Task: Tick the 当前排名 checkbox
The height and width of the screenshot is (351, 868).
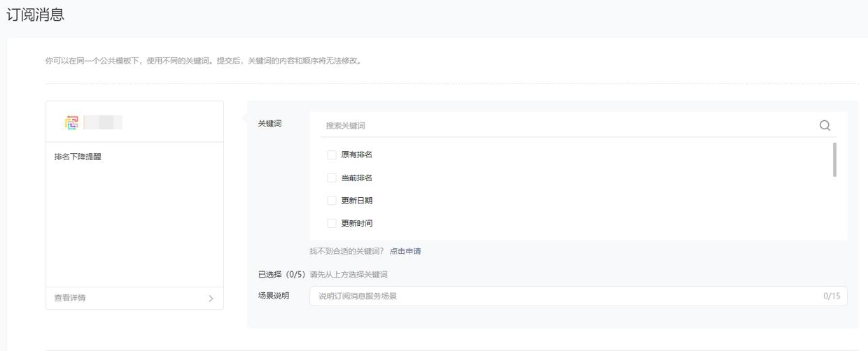Action: pyautogui.click(x=332, y=178)
